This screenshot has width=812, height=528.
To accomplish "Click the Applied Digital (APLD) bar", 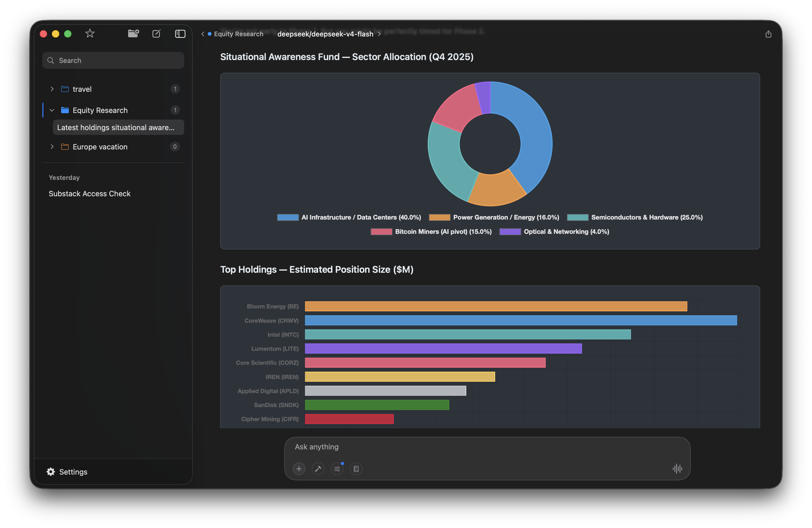I will pos(386,391).
